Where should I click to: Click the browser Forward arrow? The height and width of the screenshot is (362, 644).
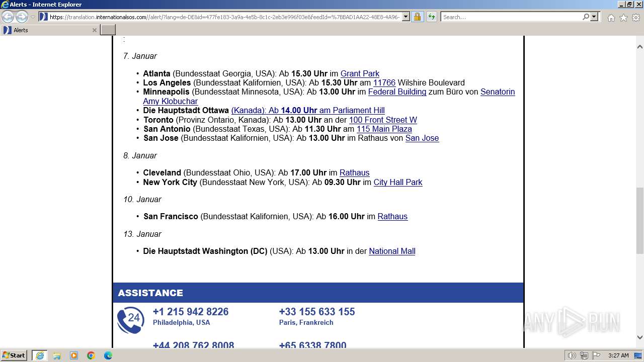pos(22,17)
